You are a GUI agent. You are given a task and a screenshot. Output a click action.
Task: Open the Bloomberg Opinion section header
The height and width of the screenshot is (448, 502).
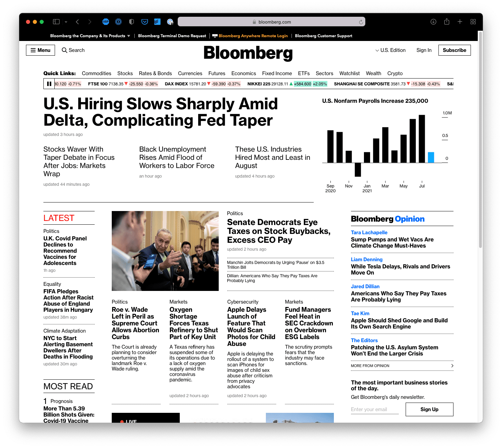[388, 219]
